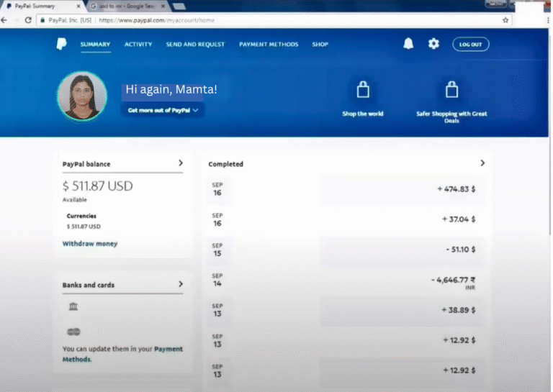Click the PayPal balance heading
The image size is (553, 392).
click(x=86, y=164)
